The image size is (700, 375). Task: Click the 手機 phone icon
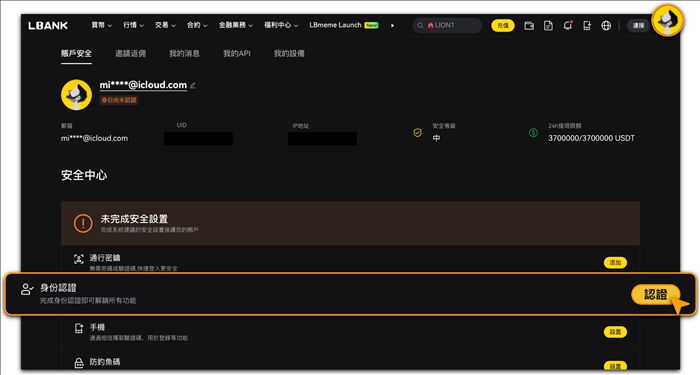(79, 329)
